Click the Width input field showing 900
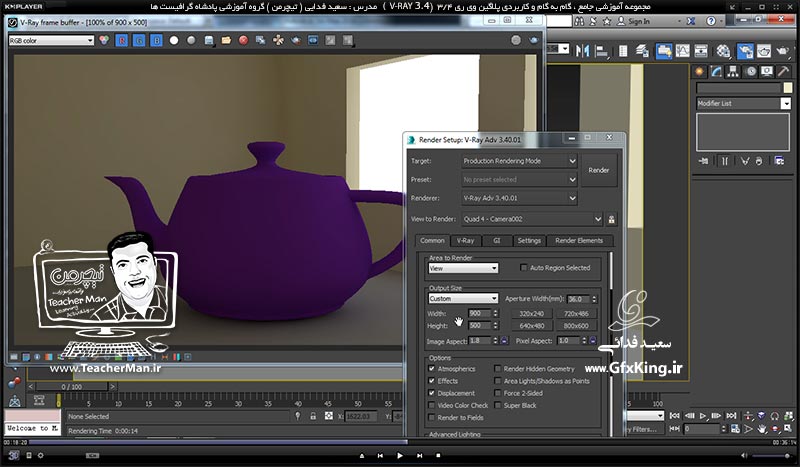The width and height of the screenshot is (800, 467). tap(480, 313)
